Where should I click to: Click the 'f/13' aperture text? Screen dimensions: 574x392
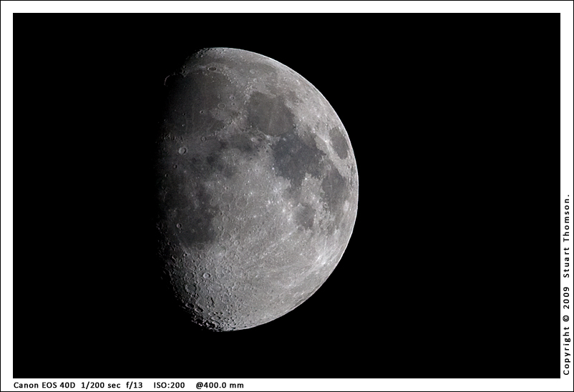[x=134, y=385]
